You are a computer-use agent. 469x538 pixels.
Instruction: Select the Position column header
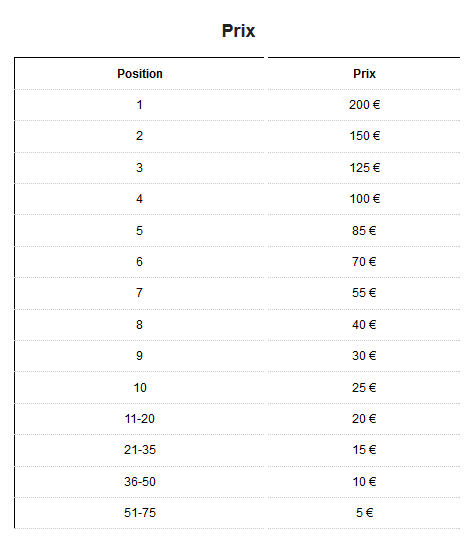click(x=140, y=74)
